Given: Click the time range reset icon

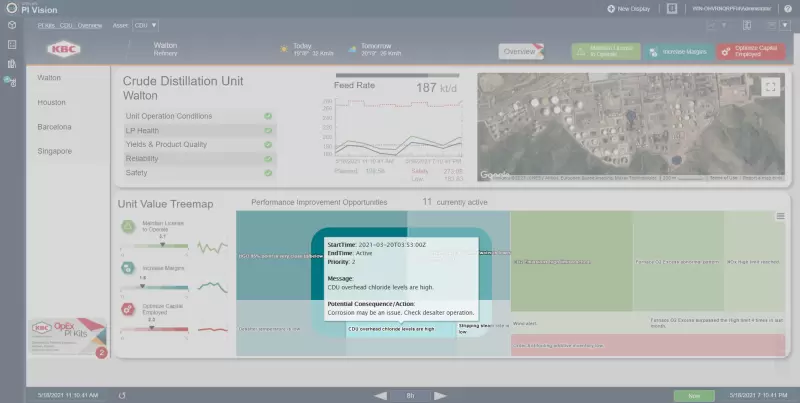Looking at the screenshot, I should coord(122,395).
